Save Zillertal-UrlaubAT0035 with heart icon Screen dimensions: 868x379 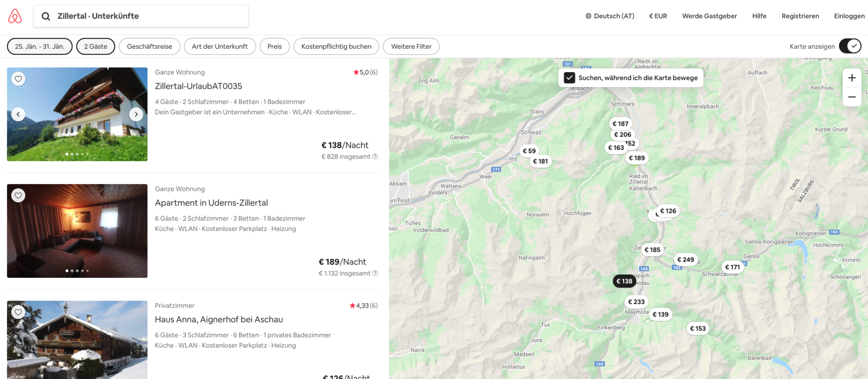click(x=18, y=79)
